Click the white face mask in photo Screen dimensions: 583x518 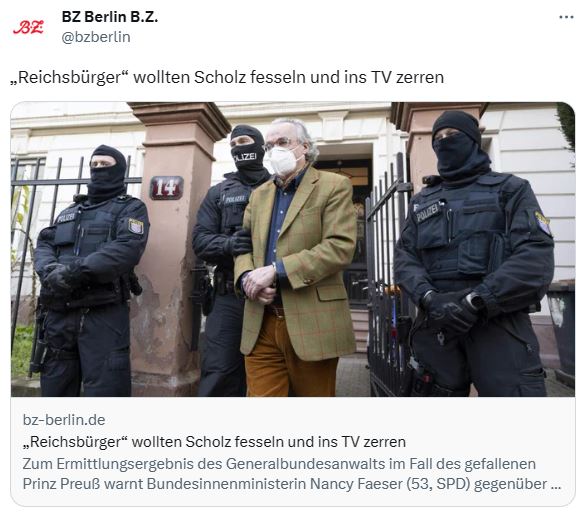283,160
